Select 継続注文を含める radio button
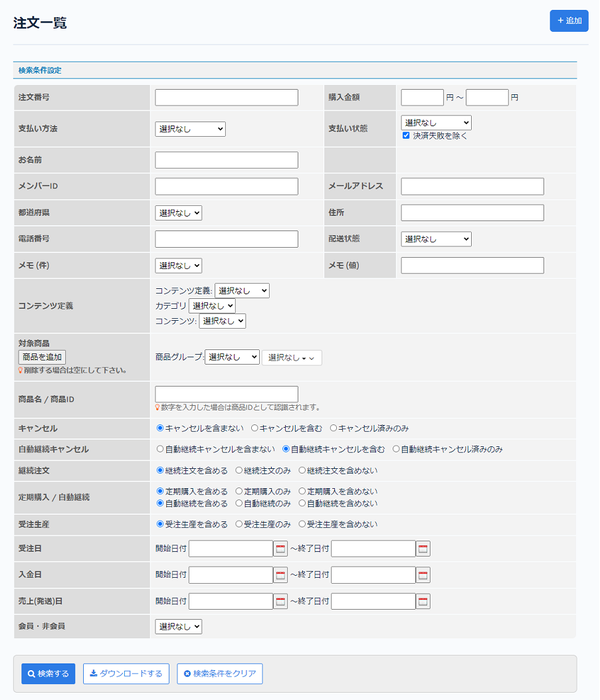Image resolution: width=600 pixels, height=700 pixels. (x=160, y=470)
